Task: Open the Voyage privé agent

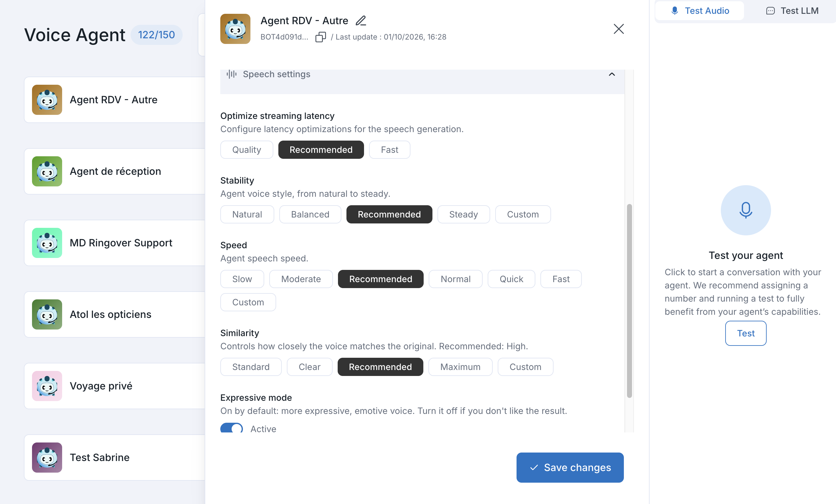Action: point(115,386)
